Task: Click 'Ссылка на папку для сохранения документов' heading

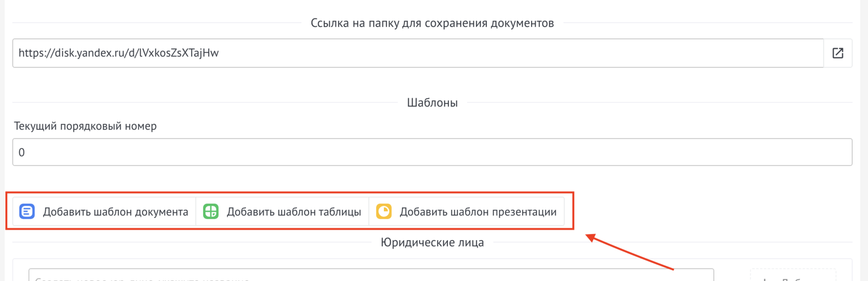Action: coord(432,23)
